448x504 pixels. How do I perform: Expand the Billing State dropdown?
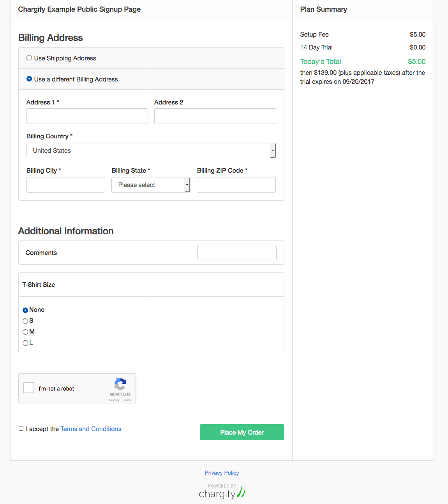[x=150, y=185]
